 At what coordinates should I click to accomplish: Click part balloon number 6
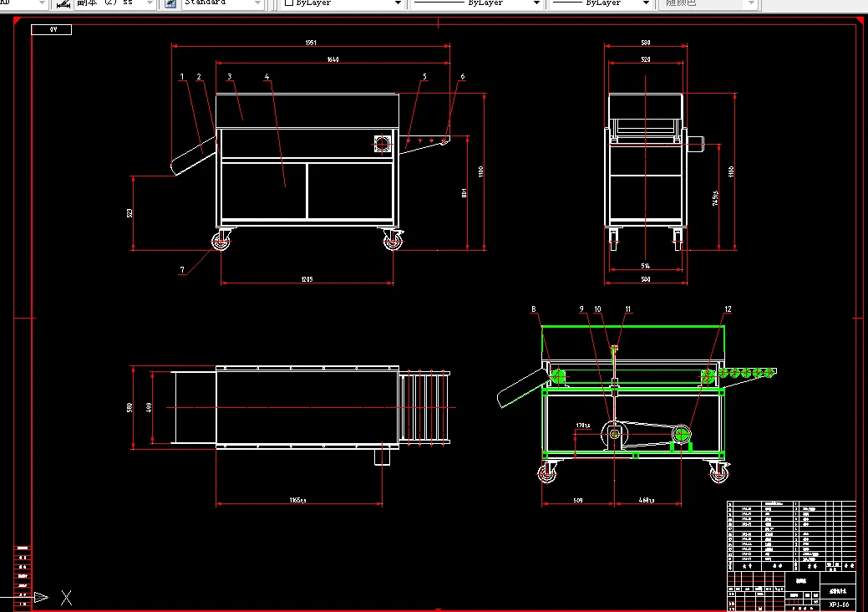click(x=462, y=76)
